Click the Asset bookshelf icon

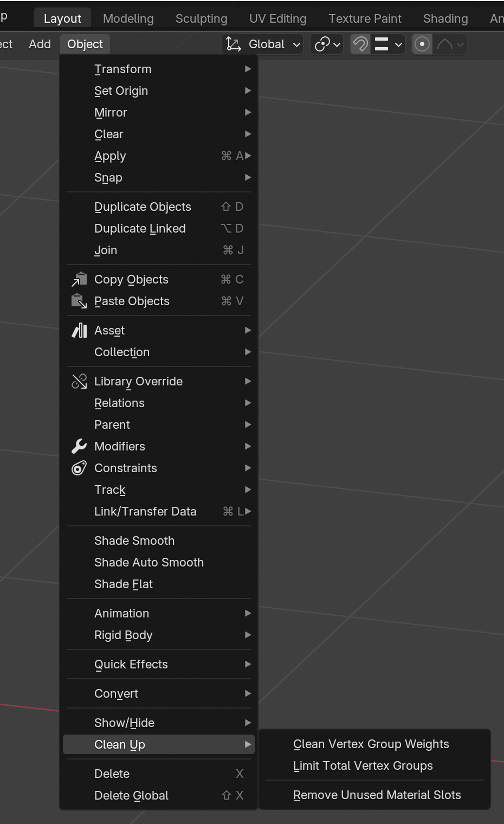click(79, 331)
